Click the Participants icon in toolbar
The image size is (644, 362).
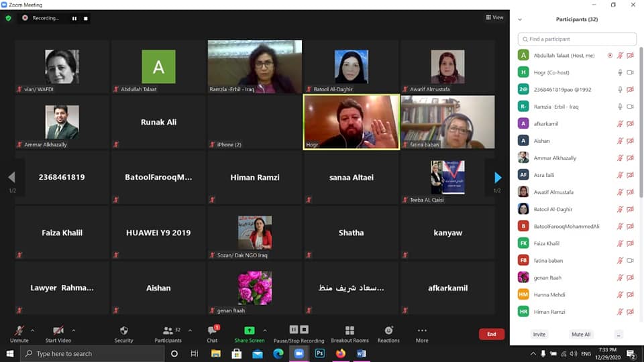[x=167, y=331]
